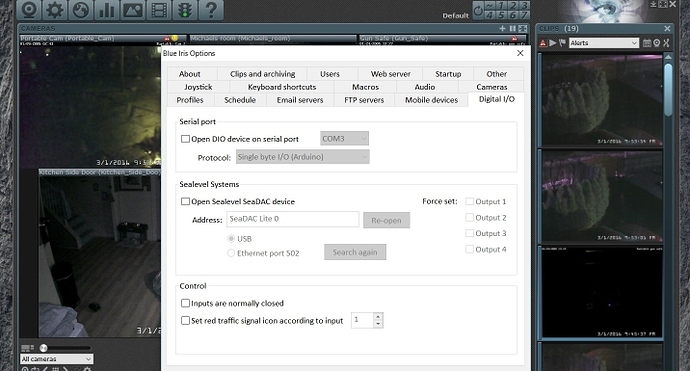Image resolution: width=690 pixels, height=371 pixels.
Task: Click fullscreen icon in Cameras header
Action: pos(523,29)
